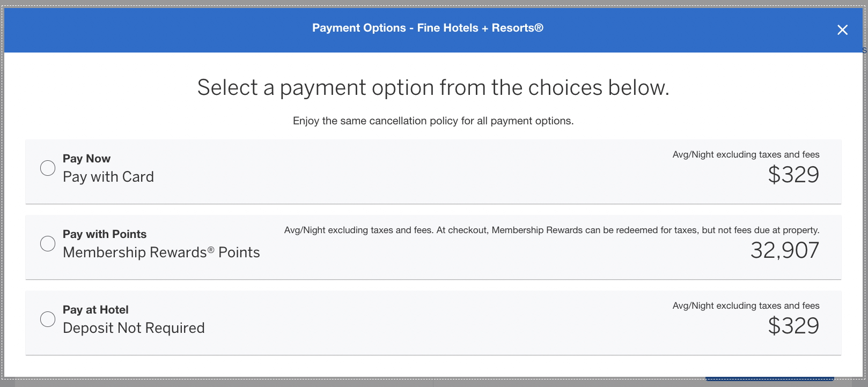868x387 pixels.
Task: Click the Membership Rewards taxes disclaimer text
Action: tap(551, 230)
